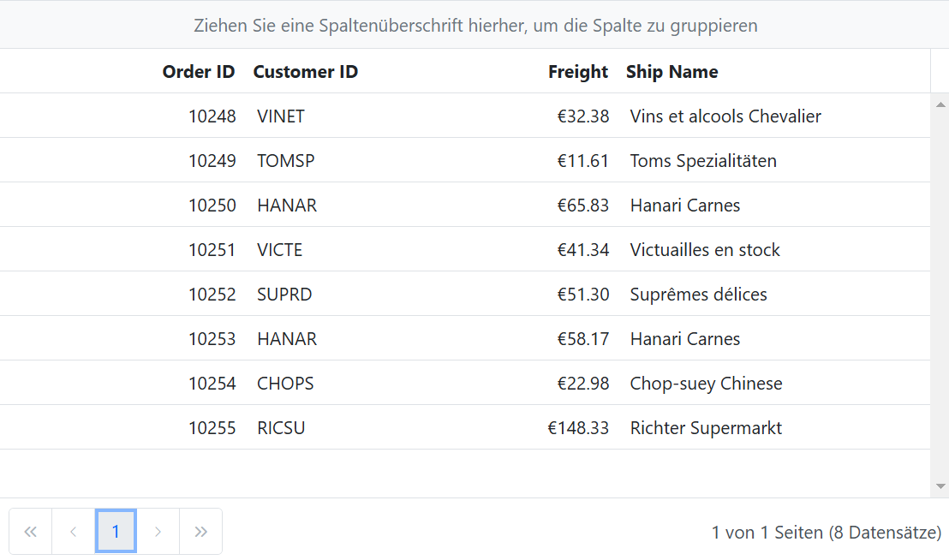Image resolution: width=949 pixels, height=560 pixels.
Task: Click the TOMSP customer ID cell
Action: 286,160
